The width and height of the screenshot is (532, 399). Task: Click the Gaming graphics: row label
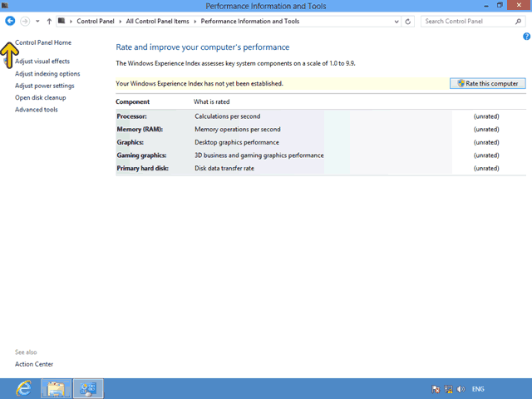click(141, 155)
